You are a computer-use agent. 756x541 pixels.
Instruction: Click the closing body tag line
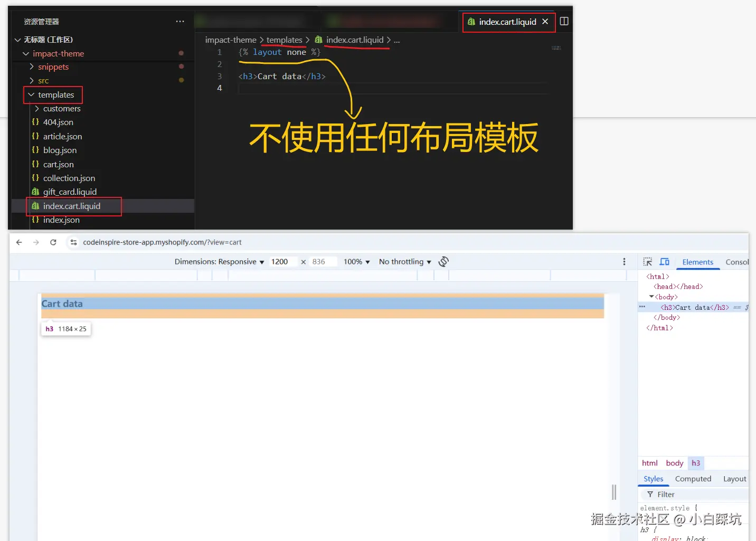667,317
